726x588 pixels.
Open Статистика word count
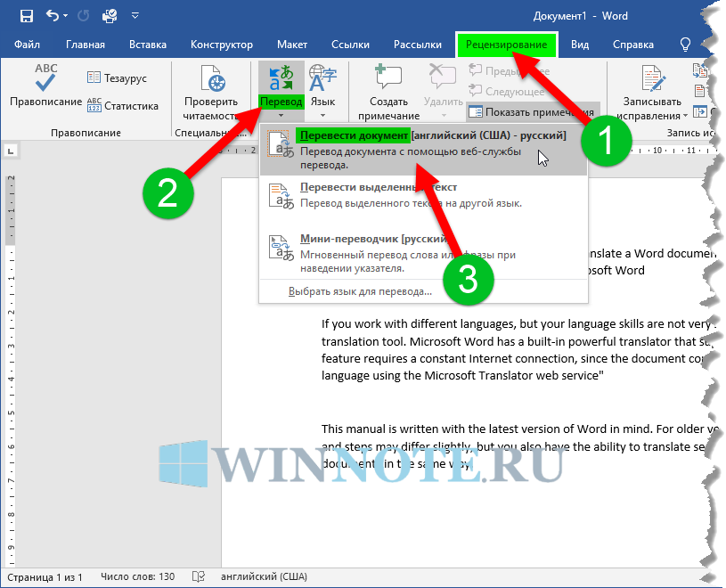pos(122,106)
